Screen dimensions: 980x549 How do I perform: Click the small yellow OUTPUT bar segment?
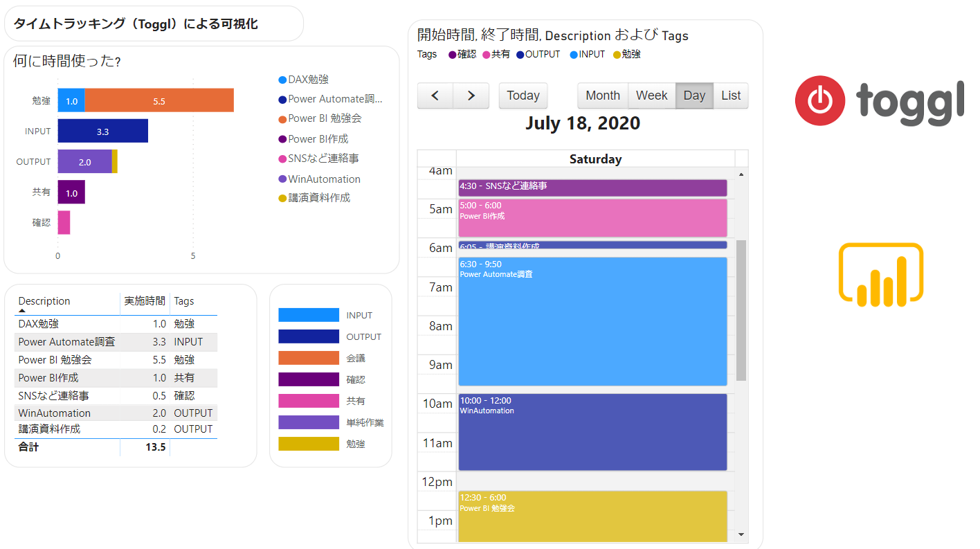115,161
